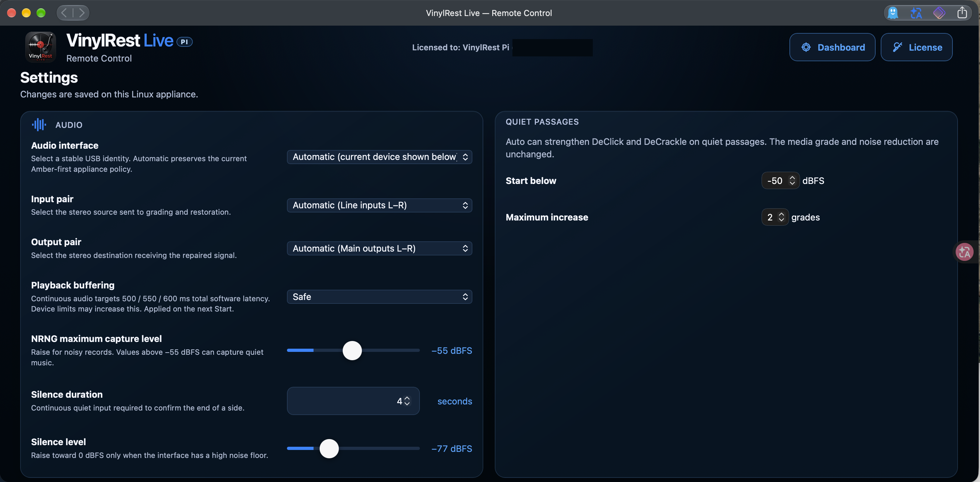The width and height of the screenshot is (980, 482).
Task: Open the Input pair dropdown
Action: [x=379, y=205]
